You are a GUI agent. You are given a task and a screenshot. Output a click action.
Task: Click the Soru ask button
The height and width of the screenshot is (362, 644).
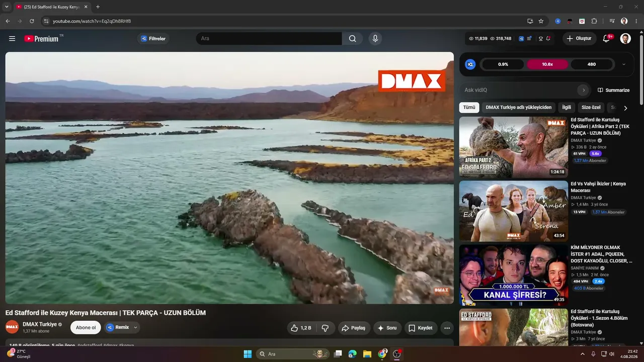pyautogui.click(x=387, y=328)
